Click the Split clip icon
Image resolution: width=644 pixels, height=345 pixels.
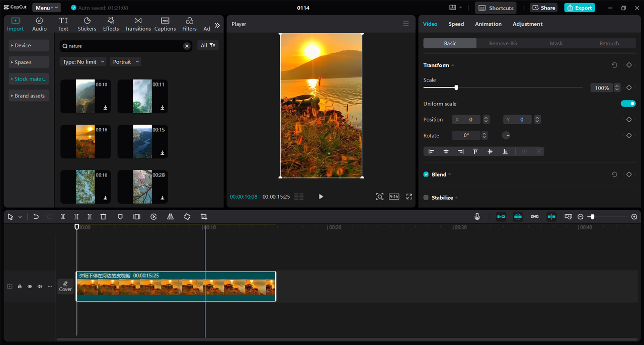coord(63,217)
